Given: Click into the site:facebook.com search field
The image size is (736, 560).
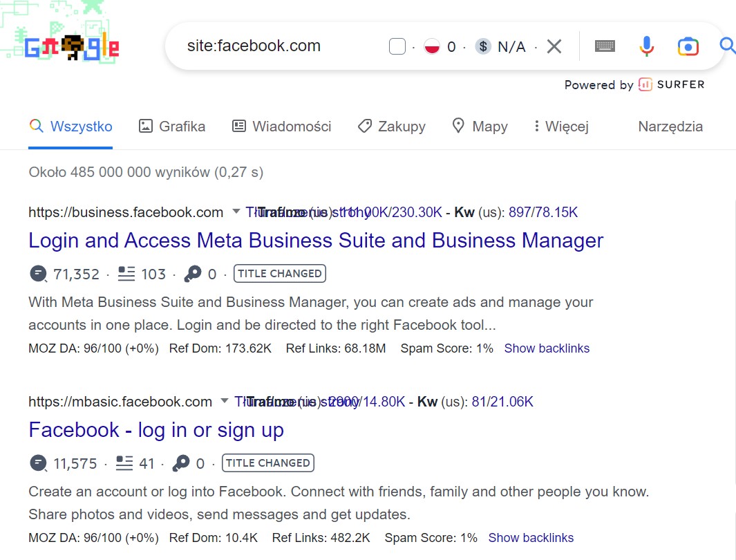Looking at the screenshot, I should pos(276,46).
